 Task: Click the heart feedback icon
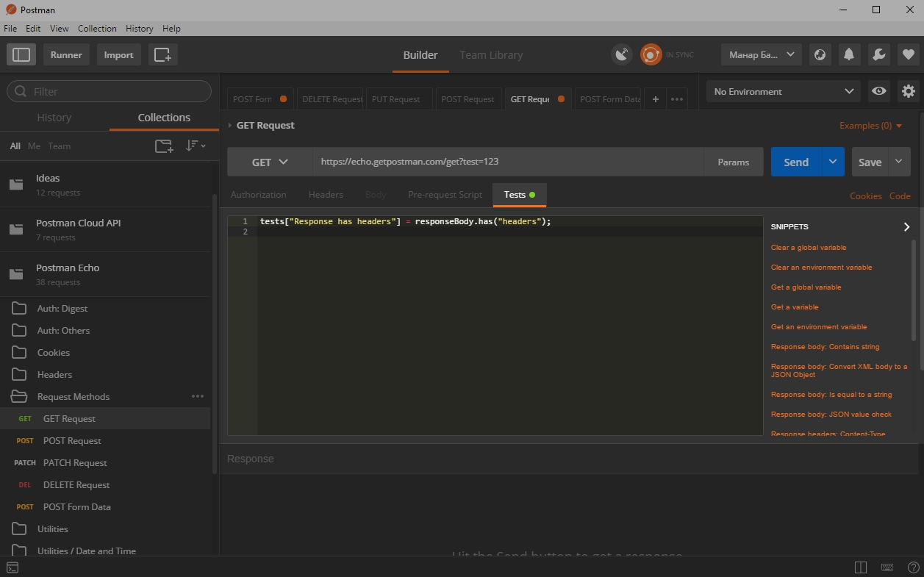[x=908, y=54]
